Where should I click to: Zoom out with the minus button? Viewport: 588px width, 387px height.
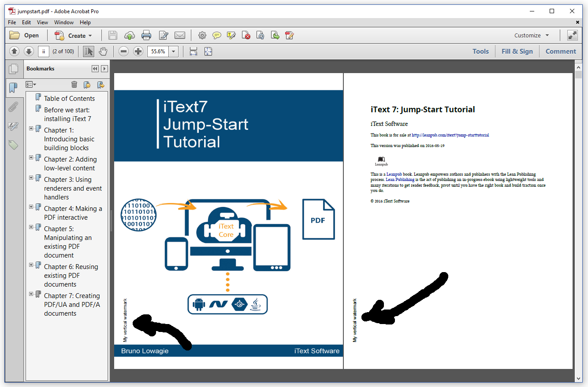[124, 52]
